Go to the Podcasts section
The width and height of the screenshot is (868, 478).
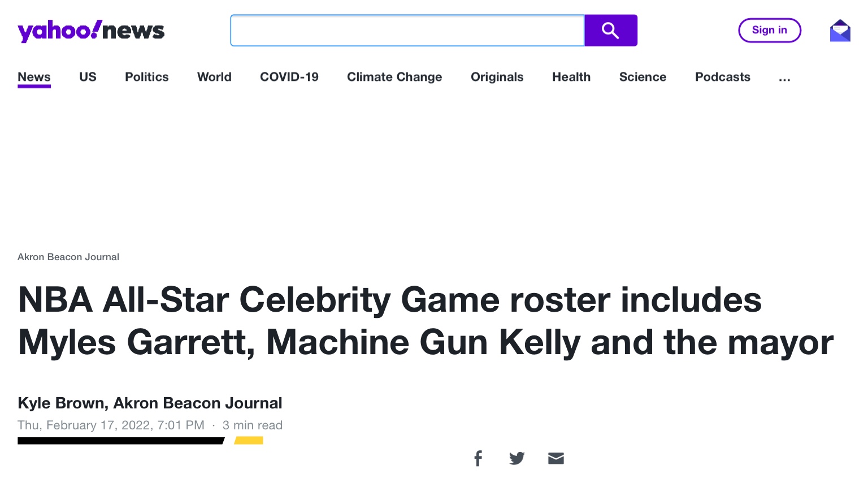(723, 77)
